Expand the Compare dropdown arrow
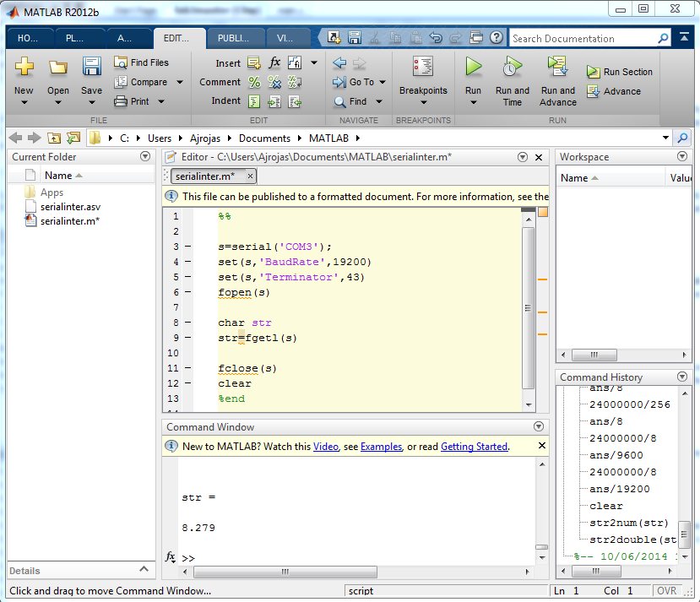Image resolution: width=700 pixels, height=602 pixels. click(179, 82)
